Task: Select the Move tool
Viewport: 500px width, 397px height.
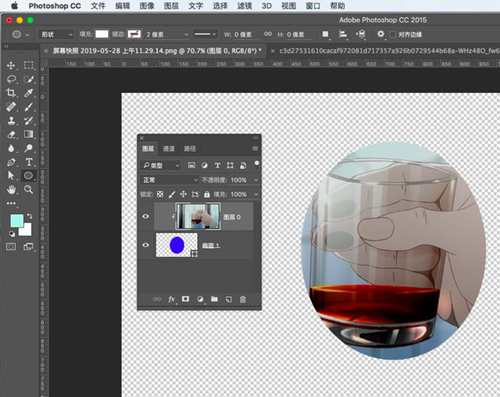Action: (11, 65)
